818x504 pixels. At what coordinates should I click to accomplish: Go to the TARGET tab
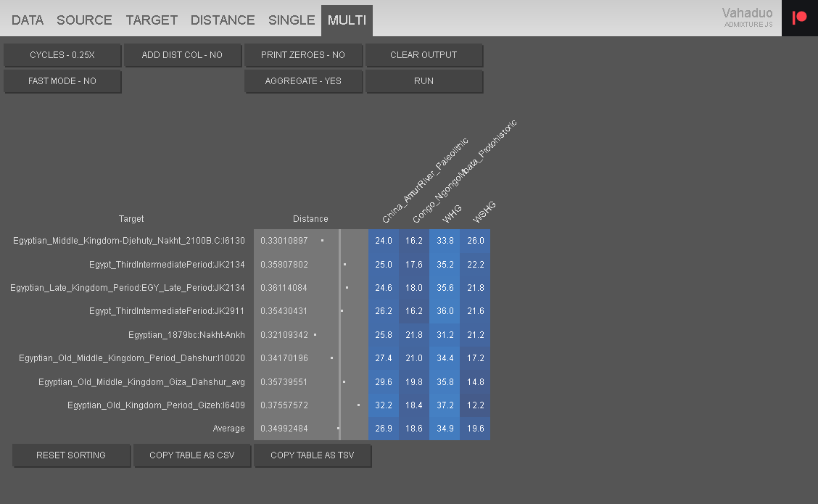(152, 20)
